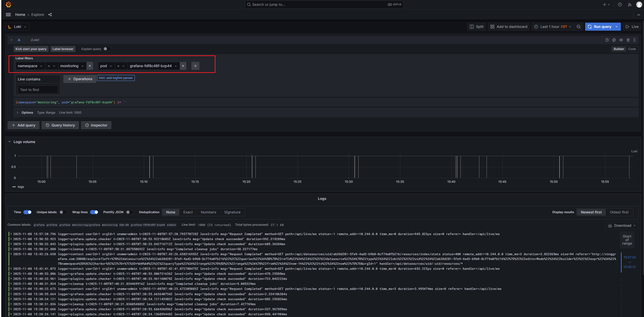The height and width of the screenshot is (317, 644).
Task: Enable the Prettify JSON toggle
Action: [130, 212]
